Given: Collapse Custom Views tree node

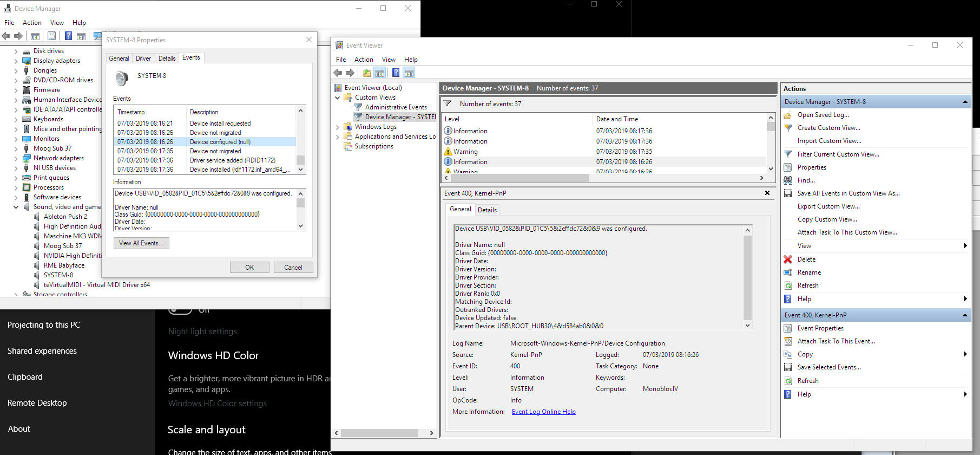Looking at the screenshot, I should (x=338, y=97).
